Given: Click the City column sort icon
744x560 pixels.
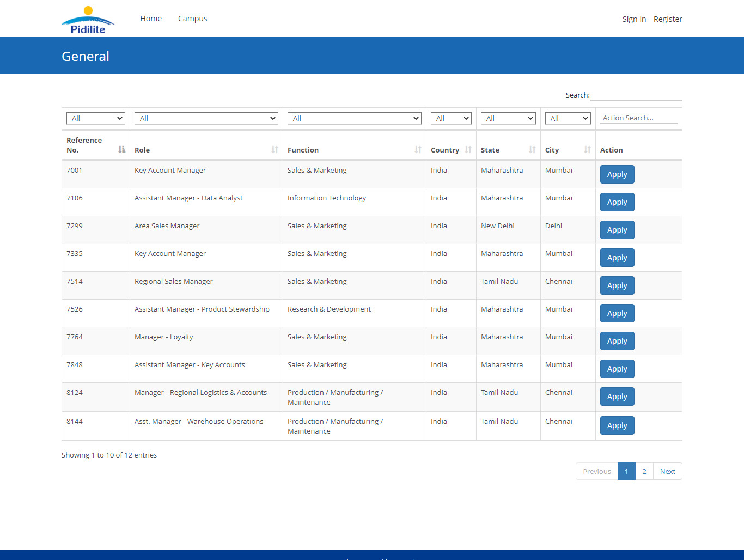Looking at the screenshot, I should [x=587, y=149].
